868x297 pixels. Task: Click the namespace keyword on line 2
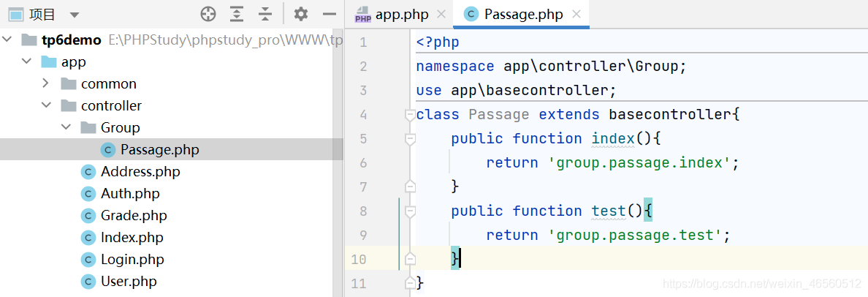455,67
